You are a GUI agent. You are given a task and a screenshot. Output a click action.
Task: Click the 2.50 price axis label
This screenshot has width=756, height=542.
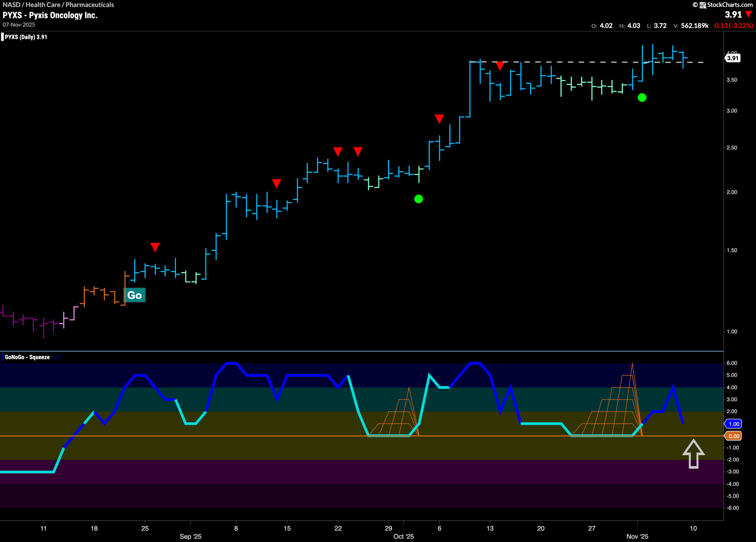click(x=732, y=148)
